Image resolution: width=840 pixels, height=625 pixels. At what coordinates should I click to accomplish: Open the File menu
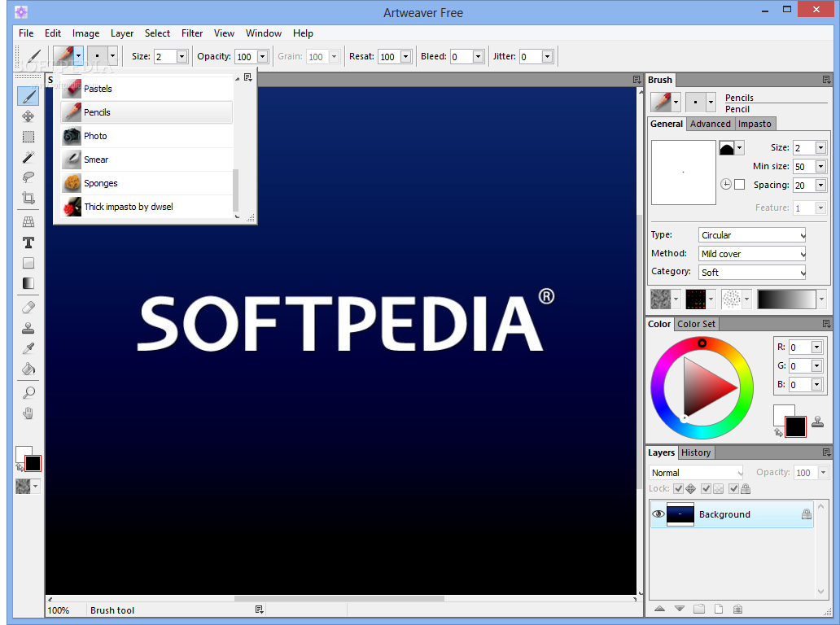[26, 33]
